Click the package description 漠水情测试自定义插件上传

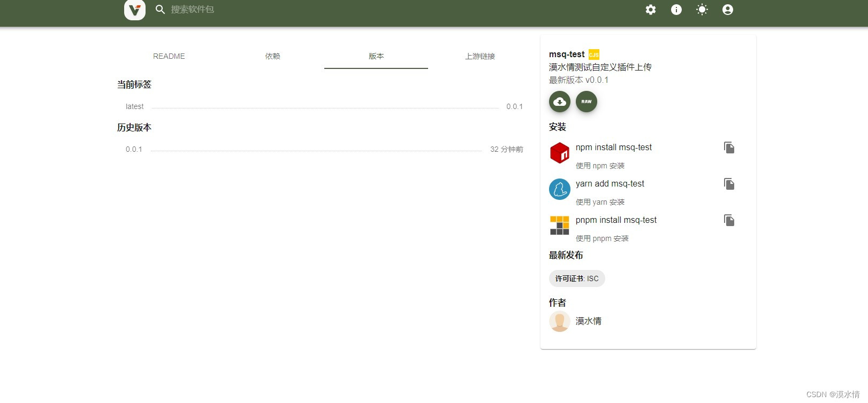[x=600, y=67]
